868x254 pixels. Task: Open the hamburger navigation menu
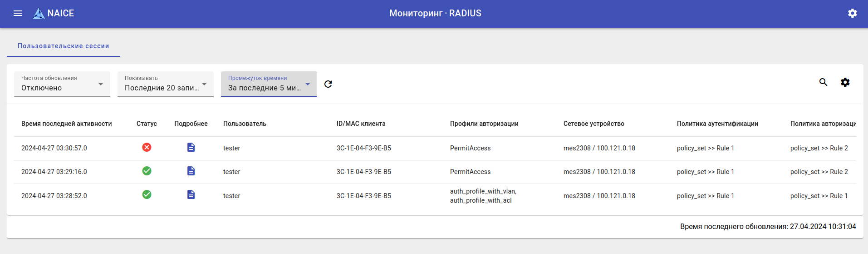18,13
